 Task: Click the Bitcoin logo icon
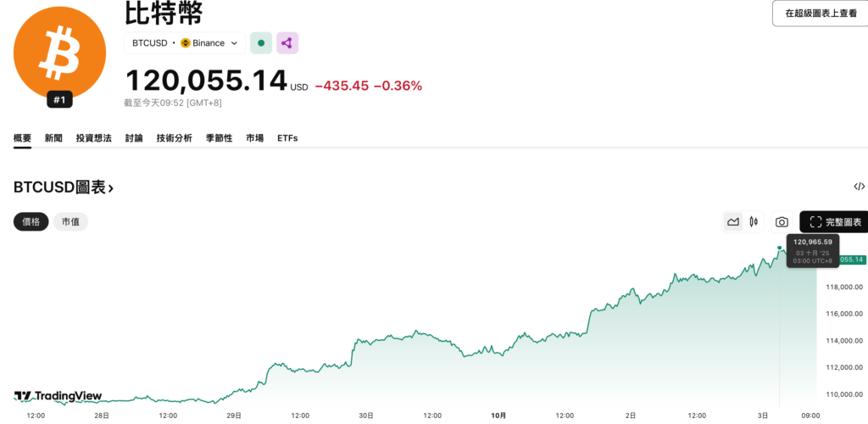point(59,49)
